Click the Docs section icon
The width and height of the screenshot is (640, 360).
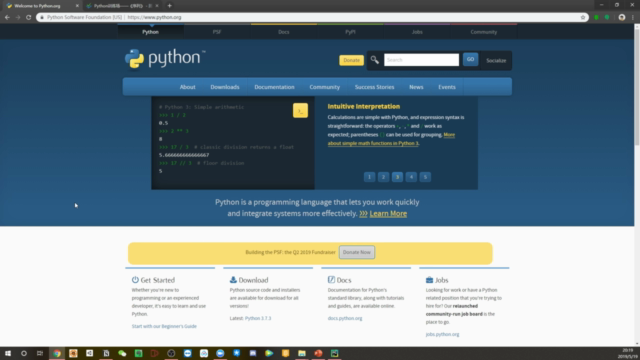331,280
